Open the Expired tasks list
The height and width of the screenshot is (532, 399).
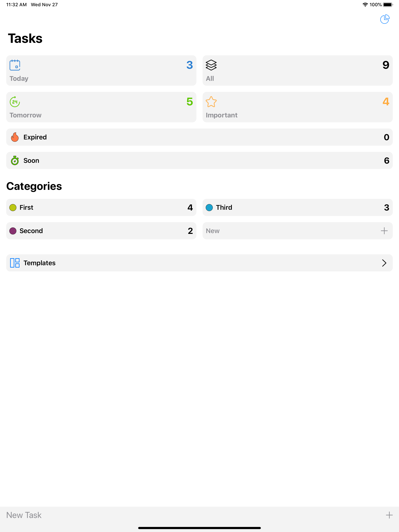199,137
